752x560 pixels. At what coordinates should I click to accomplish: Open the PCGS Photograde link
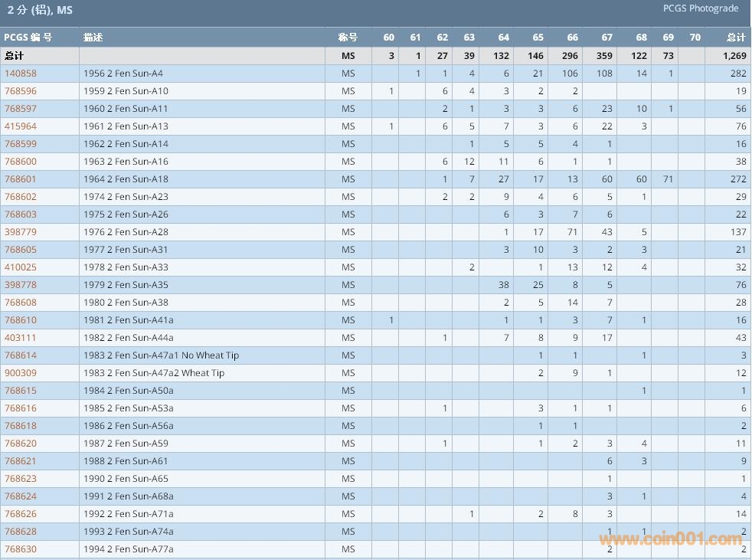(700, 8)
